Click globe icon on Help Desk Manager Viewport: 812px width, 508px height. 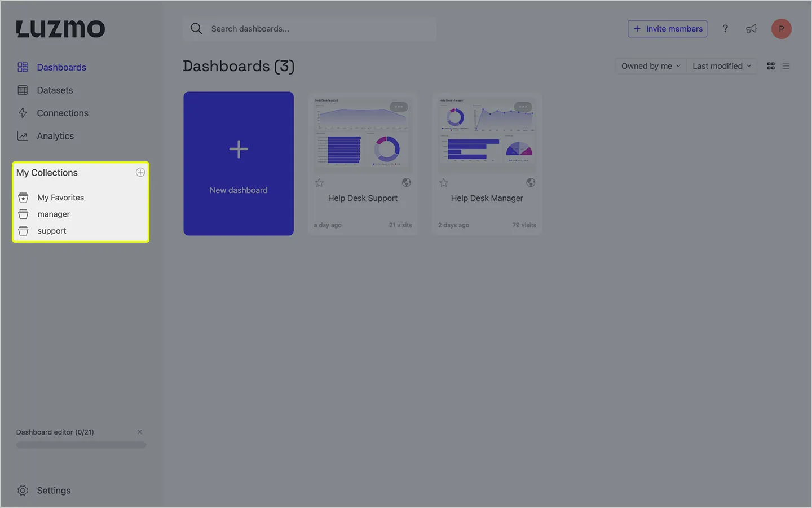pos(531,182)
